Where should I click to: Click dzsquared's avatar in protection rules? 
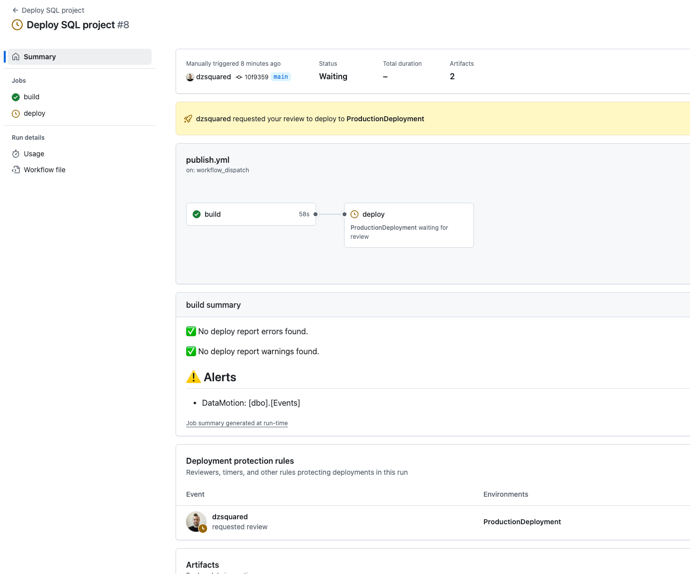click(196, 522)
